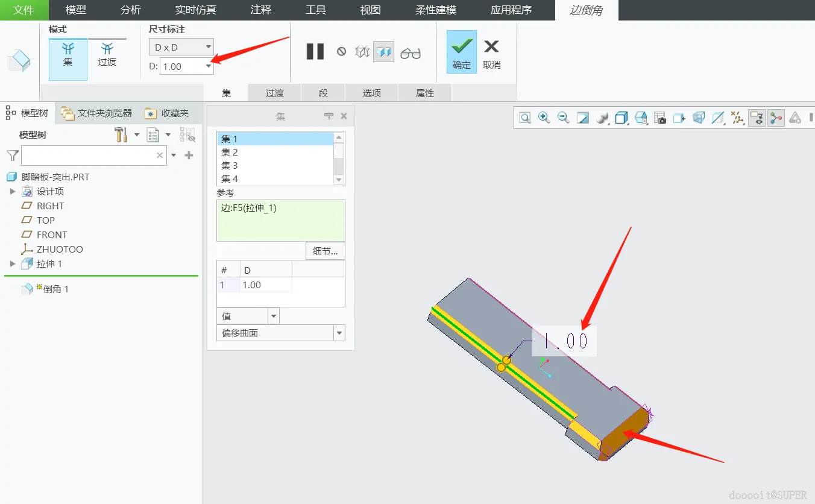Close the 集 panel

click(x=344, y=116)
